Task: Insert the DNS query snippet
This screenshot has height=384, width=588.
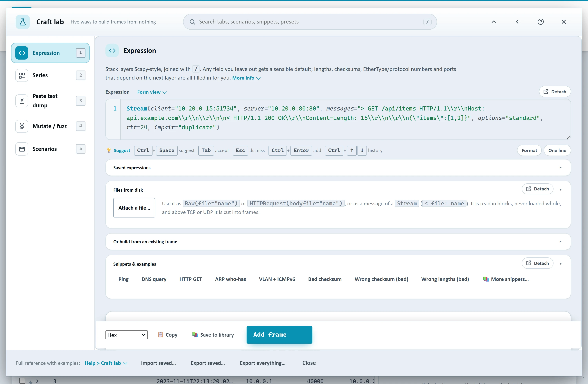Action: [x=154, y=279]
